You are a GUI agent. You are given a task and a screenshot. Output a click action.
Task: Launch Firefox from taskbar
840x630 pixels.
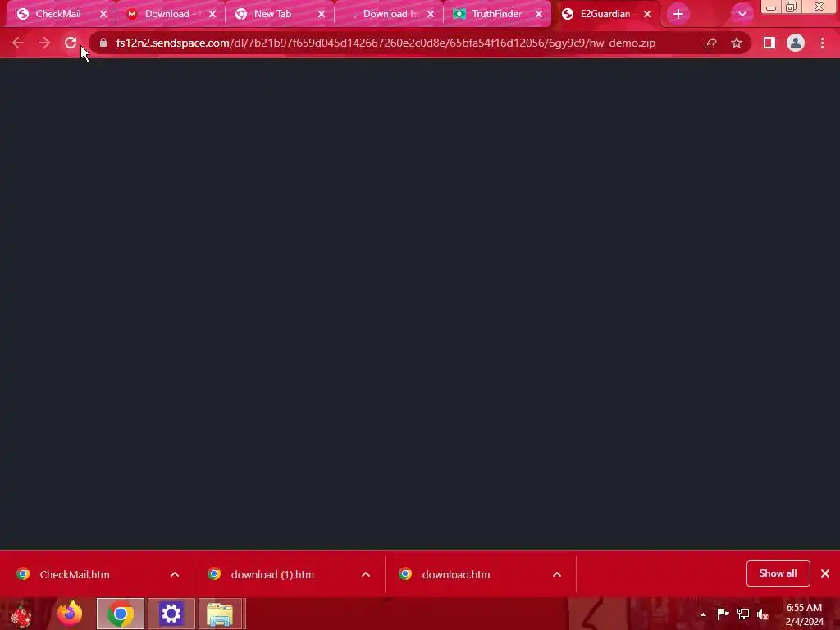point(70,614)
